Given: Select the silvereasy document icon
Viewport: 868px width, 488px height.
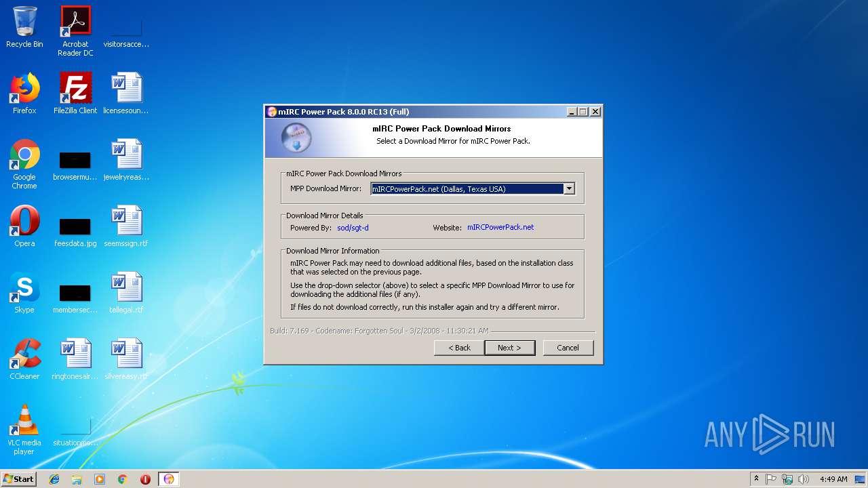Looking at the screenshot, I should tap(126, 359).
